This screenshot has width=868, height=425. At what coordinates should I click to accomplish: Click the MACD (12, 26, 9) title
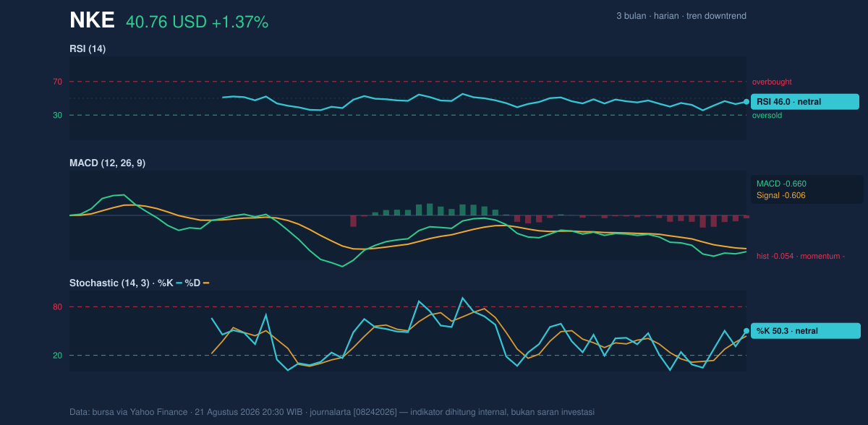tap(107, 163)
